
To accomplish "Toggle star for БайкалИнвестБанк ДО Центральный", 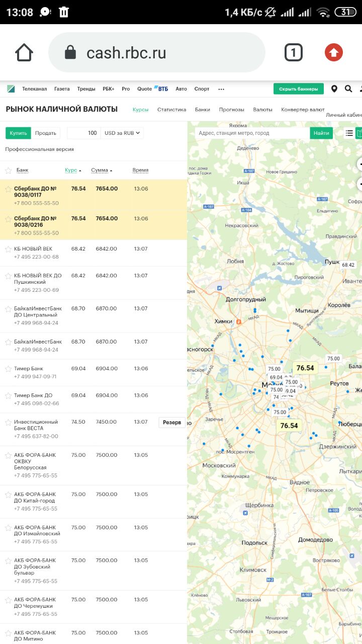I will pos(8,309).
